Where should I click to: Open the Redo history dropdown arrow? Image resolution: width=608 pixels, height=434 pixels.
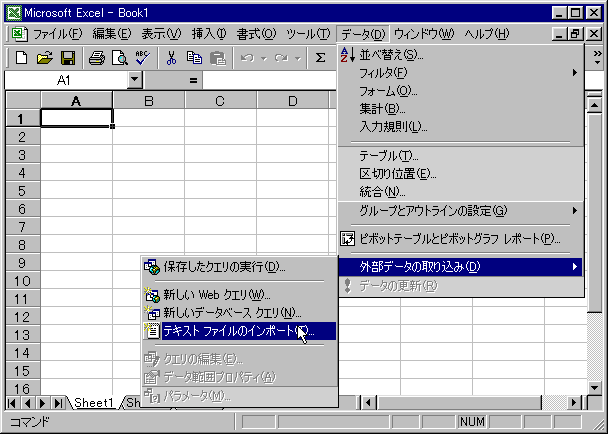coord(298,59)
